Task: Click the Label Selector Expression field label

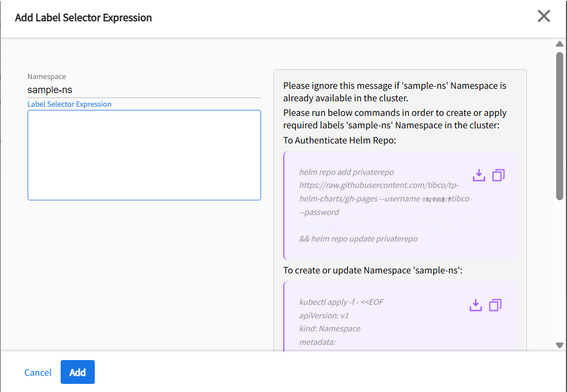Action: [x=69, y=104]
